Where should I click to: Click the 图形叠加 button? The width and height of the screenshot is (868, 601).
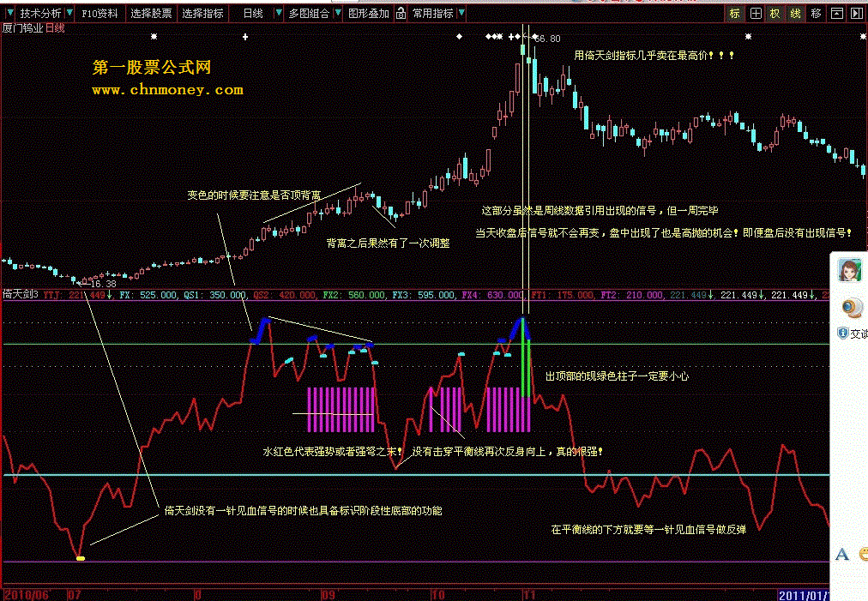coord(369,13)
